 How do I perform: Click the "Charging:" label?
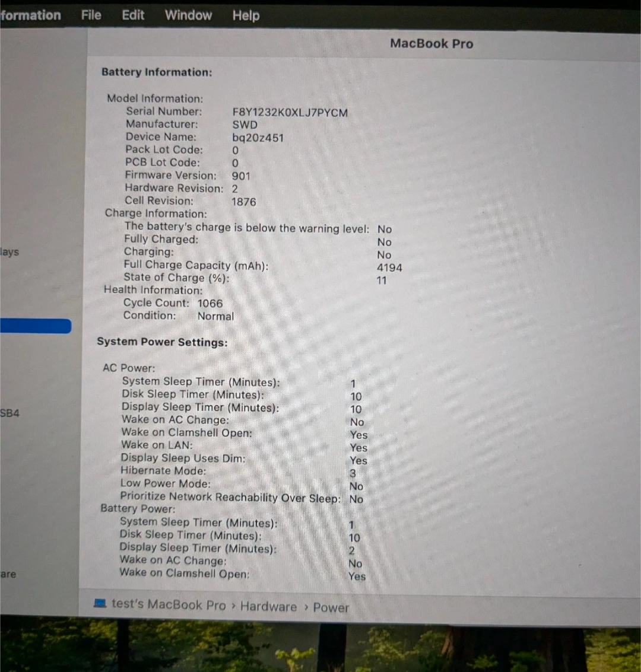[149, 251]
